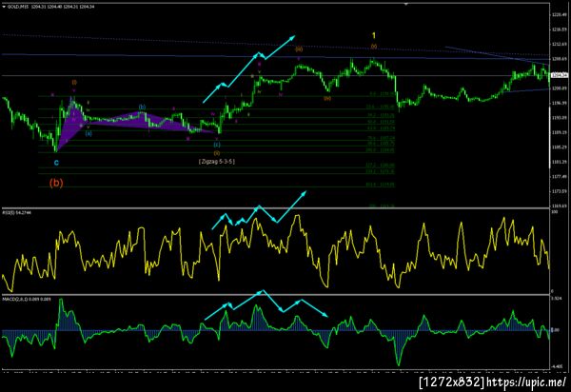
Task: Select the blue c wave label
Action: tap(56, 163)
